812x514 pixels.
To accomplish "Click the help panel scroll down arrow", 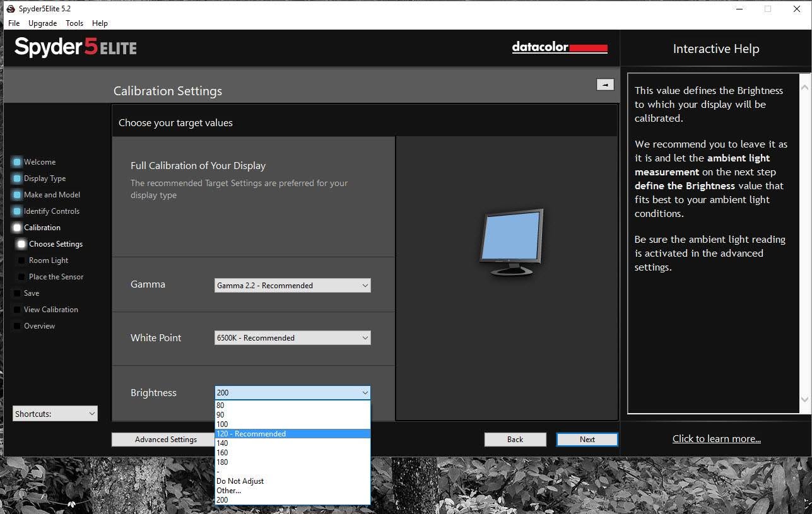I will coord(804,399).
